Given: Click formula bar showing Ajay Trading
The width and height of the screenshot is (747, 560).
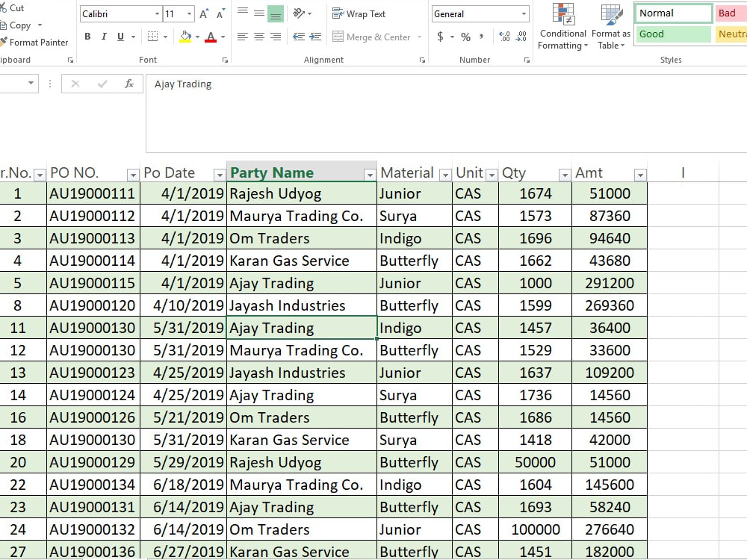Looking at the screenshot, I should 446,113.
